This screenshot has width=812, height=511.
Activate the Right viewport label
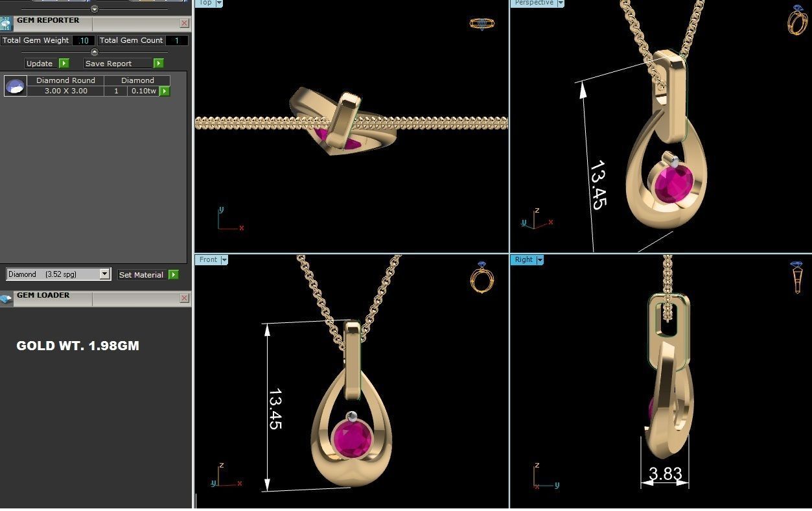524,259
